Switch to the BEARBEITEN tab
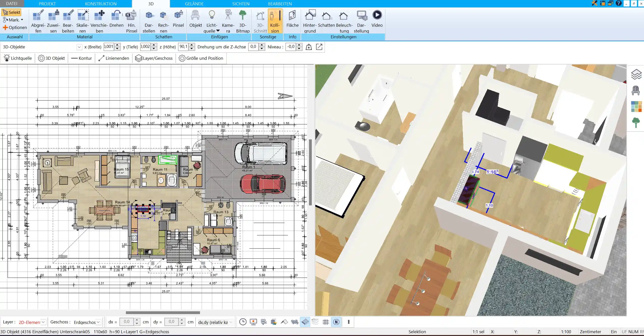Screen dimensions: 644x336 tap(280, 4)
